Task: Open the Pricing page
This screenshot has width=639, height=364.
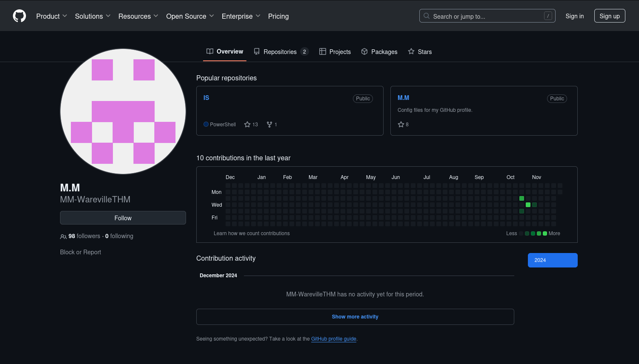Action: tap(278, 16)
